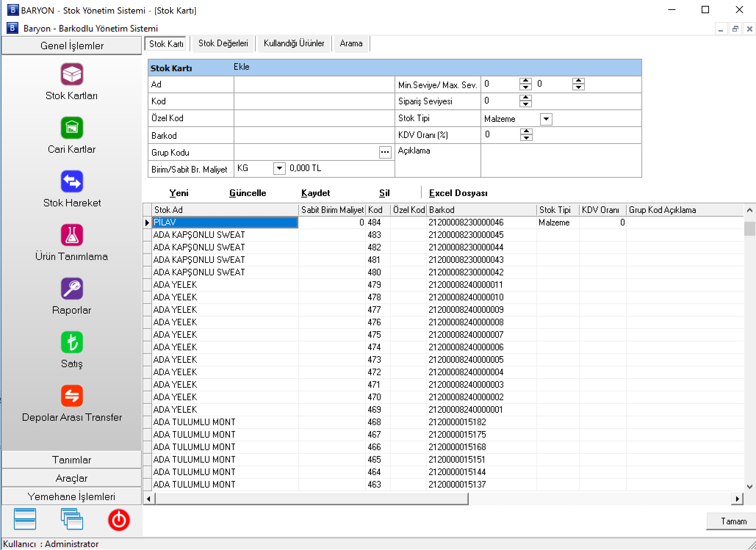This screenshot has width=756, height=550.
Task: Expand Genel İşlemler sidebar section
Action: [x=72, y=46]
